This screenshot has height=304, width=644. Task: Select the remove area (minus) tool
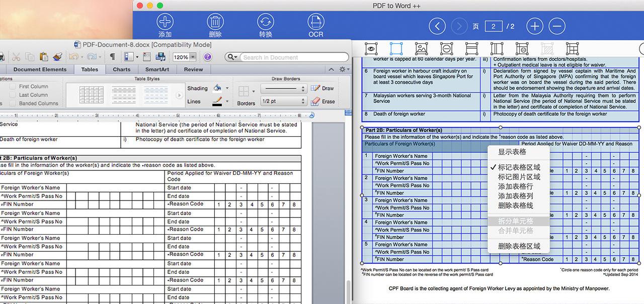pos(446,49)
